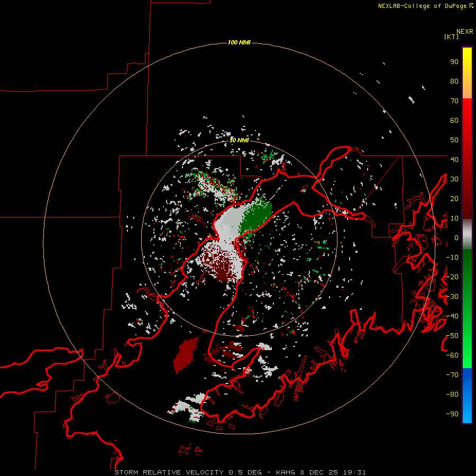Click the Storm Relative Velocity title caption
The height and width of the screenshot is (476, 476).
(240, 472)
